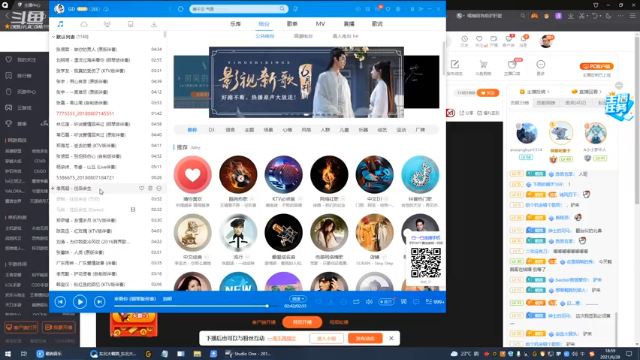Click the night mode moon icon in browser toolbar
This screenshot has height=360, width=640.
(x=609, y=16)
